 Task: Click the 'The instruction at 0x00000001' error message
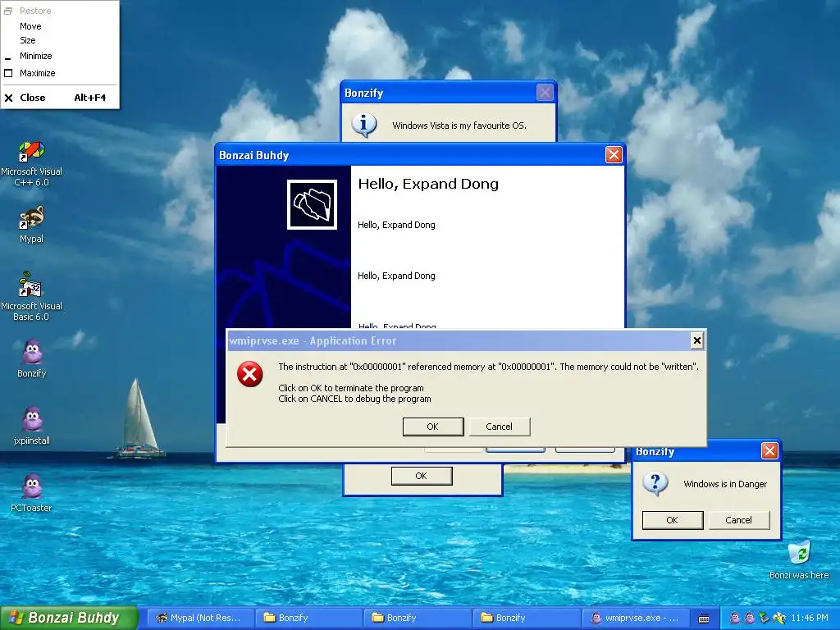[489, 367]
